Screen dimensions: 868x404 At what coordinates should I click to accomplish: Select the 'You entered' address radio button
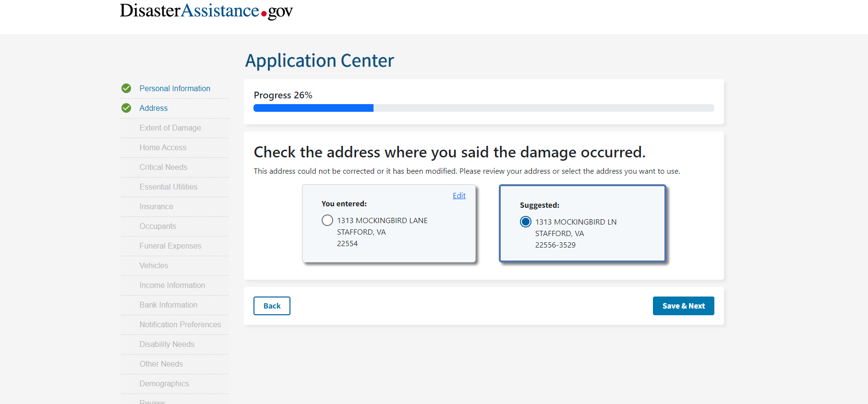coord(327,220)
